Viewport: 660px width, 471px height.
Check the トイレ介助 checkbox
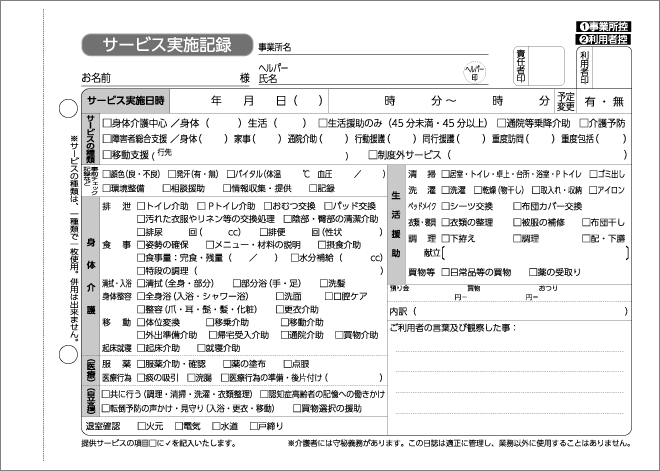click(x=141, y=206)
